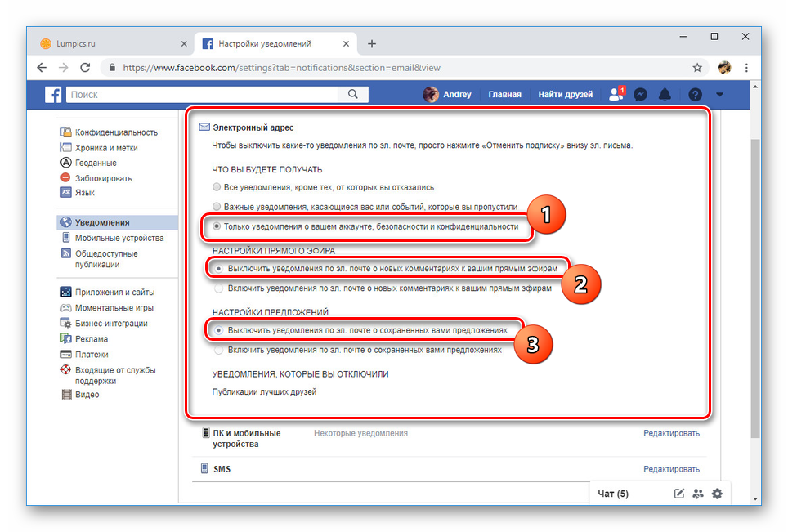Viewport: 788px width, 532px height.
Task: Select 'Все уведомления' radio option
Action: 217,187
